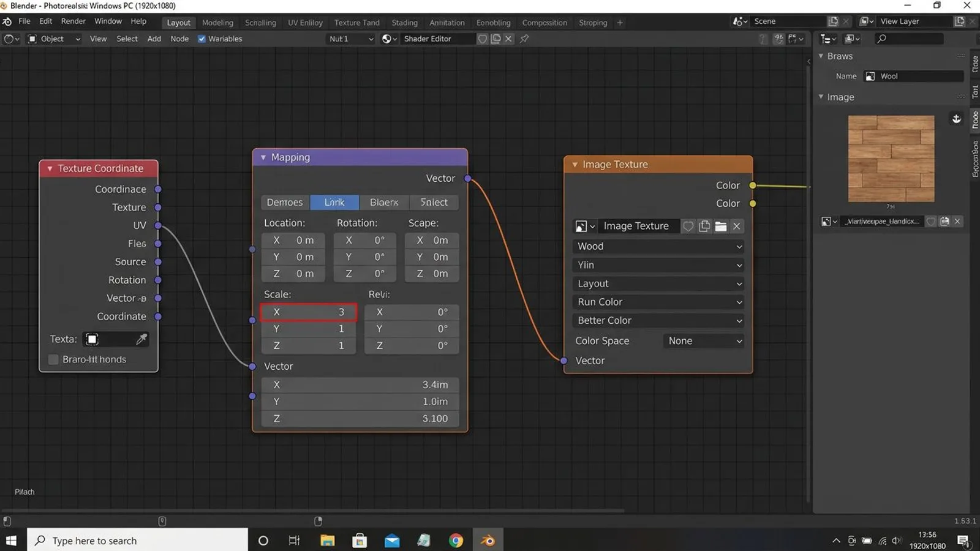This screenshot has height=551, width=980.
Task: Click the new image copy icon in Image Texture node
Action: (x=704, y=227)
